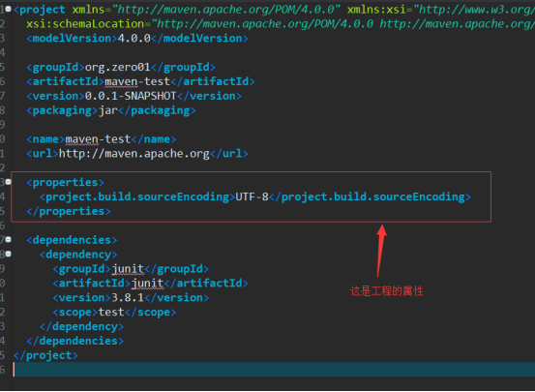Screen dimensions: 535x392
Task: Click the version value 0.0.1-SNAPSHOT
Action: [x=131, y=96]
